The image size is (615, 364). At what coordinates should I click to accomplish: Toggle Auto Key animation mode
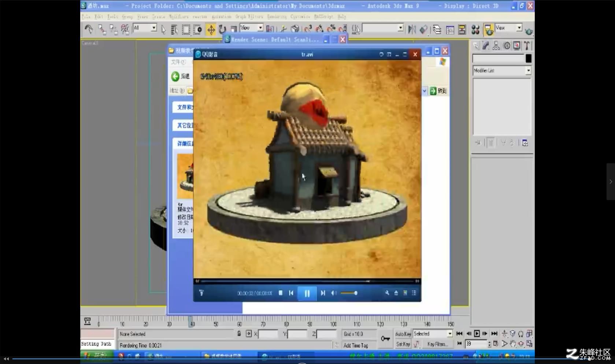pyautogui.click(x=403, y=334)
